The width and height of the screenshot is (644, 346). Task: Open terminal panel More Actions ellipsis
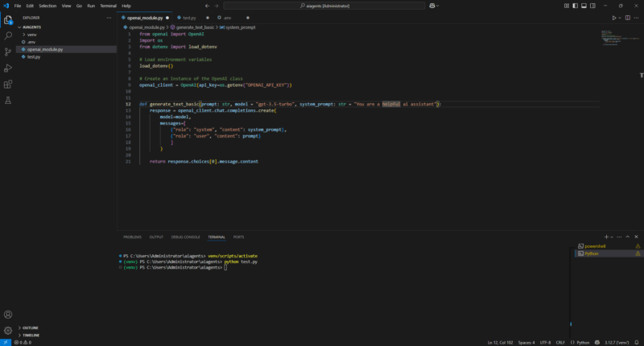coord(619,237)
